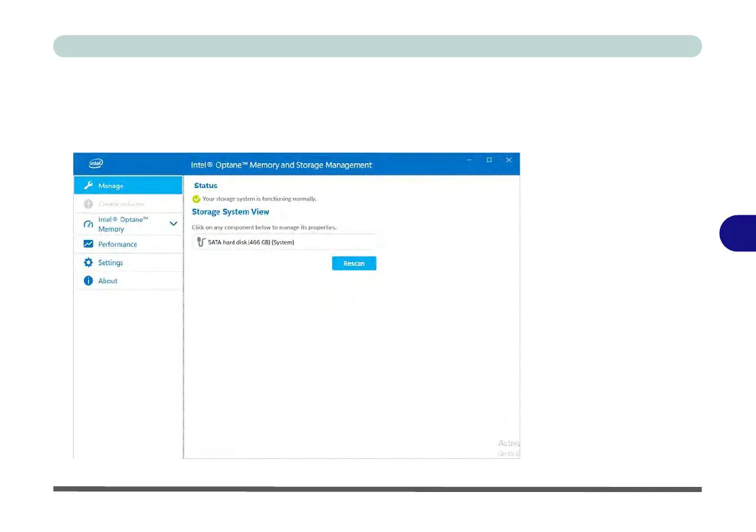
Task: Click the Create volume plus icon
Action: 88,204
